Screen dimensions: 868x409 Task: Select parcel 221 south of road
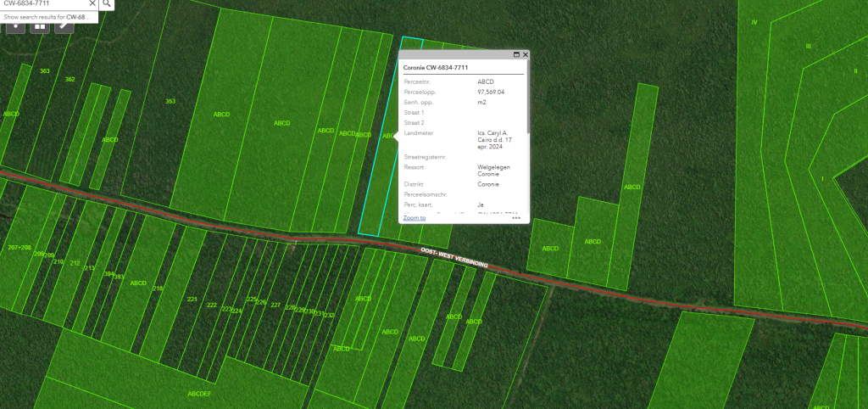192,300
